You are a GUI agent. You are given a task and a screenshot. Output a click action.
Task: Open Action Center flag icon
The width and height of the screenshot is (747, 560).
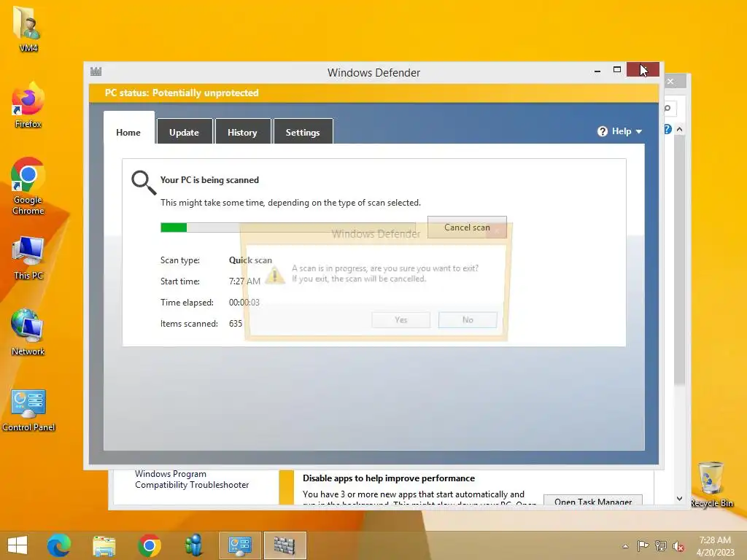[643, 546]
